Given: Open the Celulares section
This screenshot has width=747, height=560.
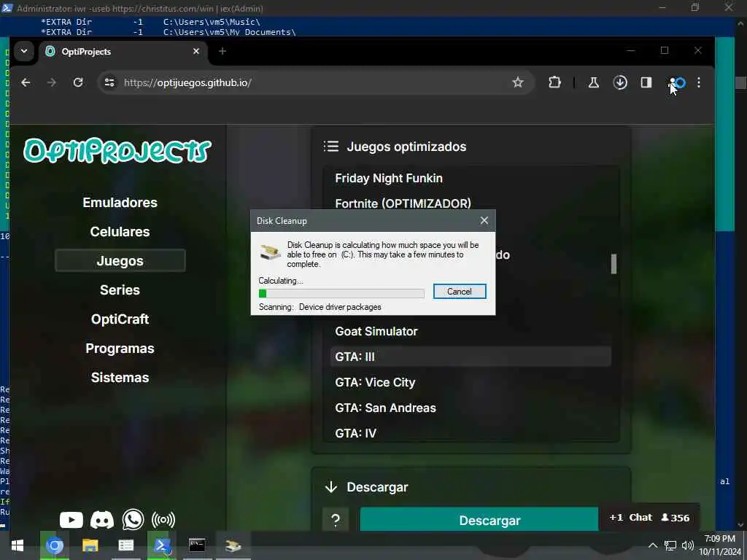Looking at the screenshot, I should pyautogui.click(x=120, y=231).
